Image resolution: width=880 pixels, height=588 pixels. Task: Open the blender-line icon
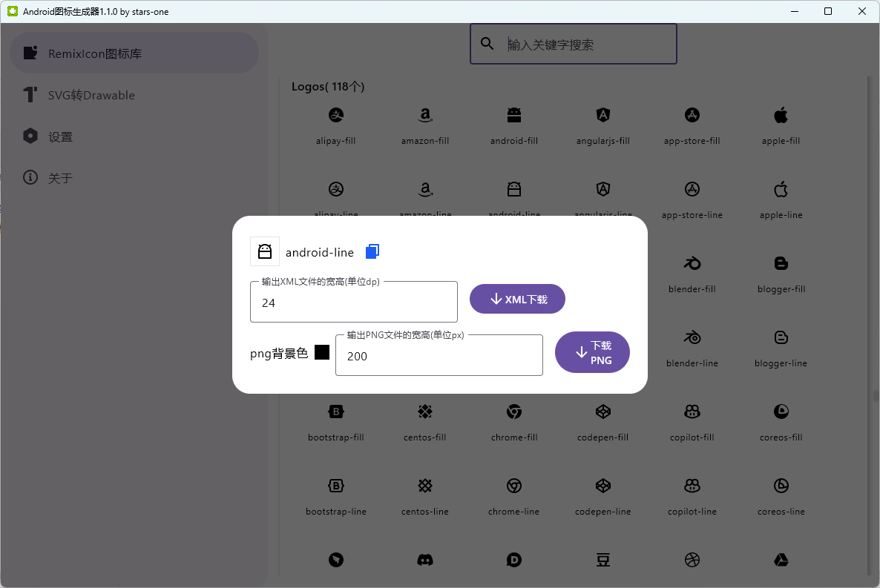click(692, 337)
